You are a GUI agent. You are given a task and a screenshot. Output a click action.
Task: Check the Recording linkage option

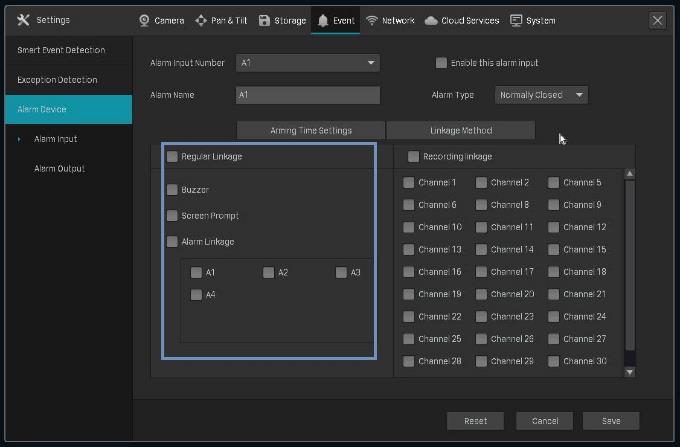(x=413, y=156)
